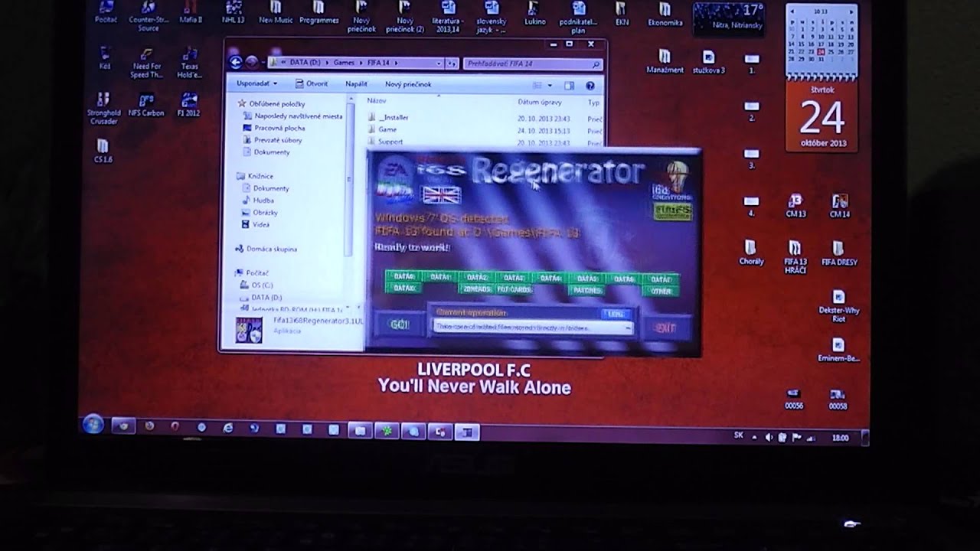Toggle the OTHER option box
Screen dimensions: 980x551
click(x=661, y=290)
